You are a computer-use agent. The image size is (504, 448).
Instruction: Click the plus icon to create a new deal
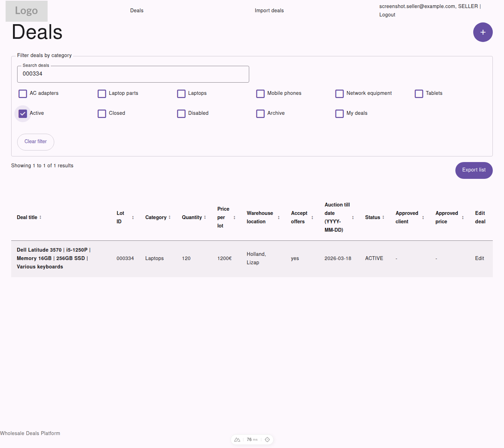coord(483,32)
